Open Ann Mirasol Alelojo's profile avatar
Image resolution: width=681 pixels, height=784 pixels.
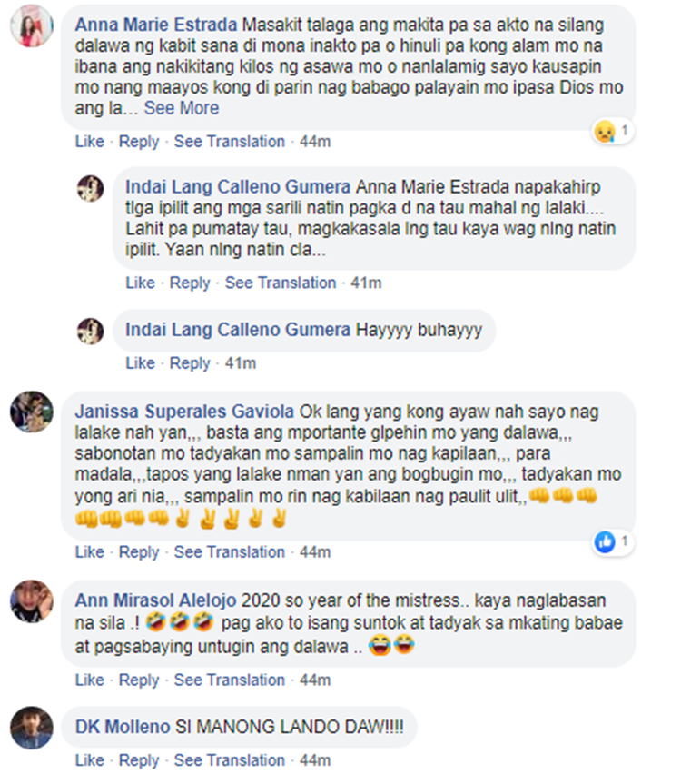coord(32,601)
